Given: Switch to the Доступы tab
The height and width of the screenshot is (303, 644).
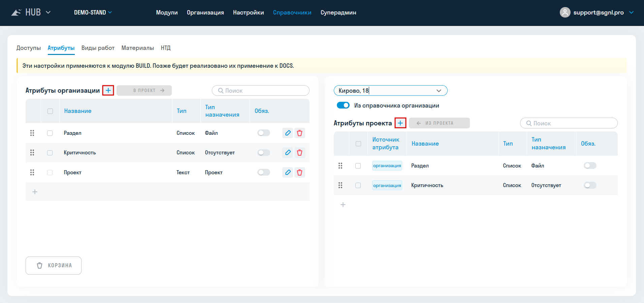Looking at the screenshot, I should [x=29, y=48].
